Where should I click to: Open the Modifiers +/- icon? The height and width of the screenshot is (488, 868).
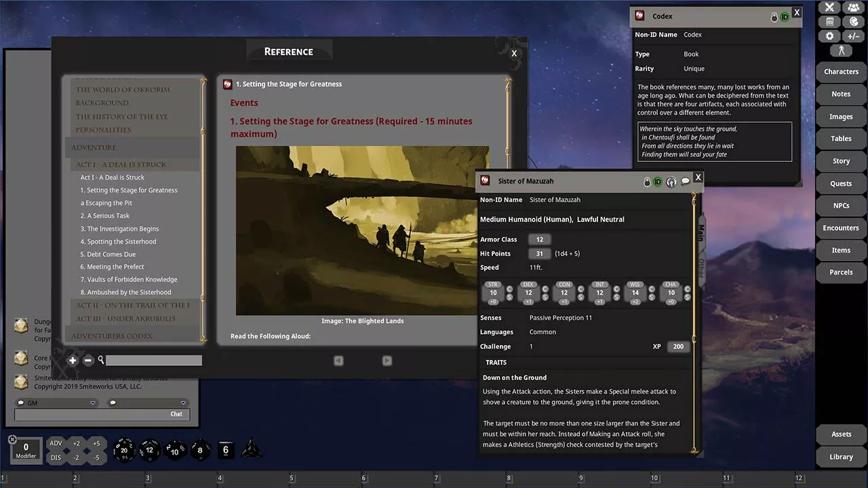pyautogui.click(x=853, y=36)
